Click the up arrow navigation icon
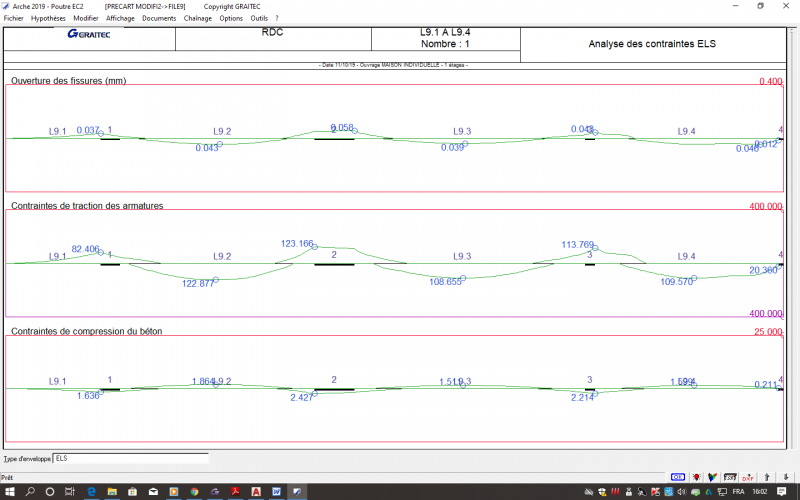Screen dimensions: 800x500 tap(767, 477)
